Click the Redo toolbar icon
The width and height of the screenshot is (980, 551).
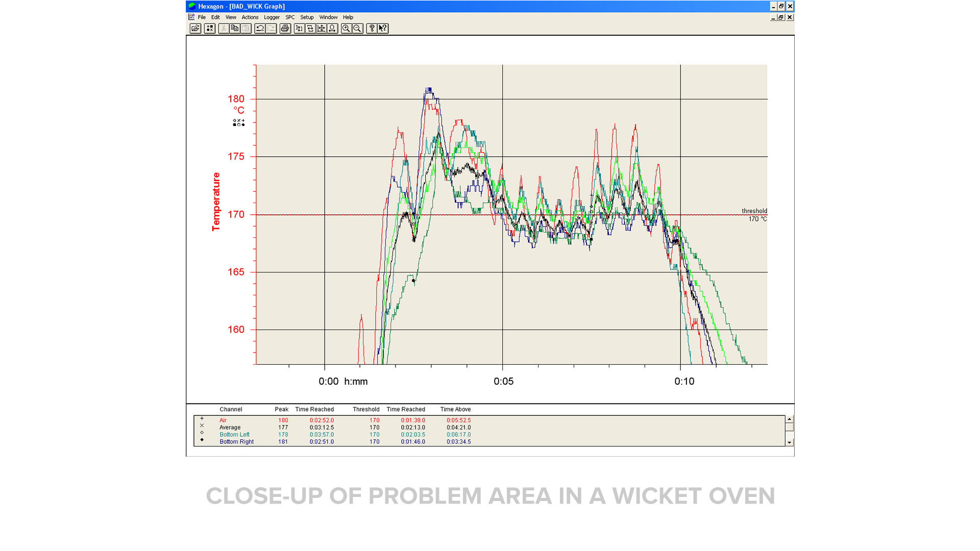tap(271, 29)
